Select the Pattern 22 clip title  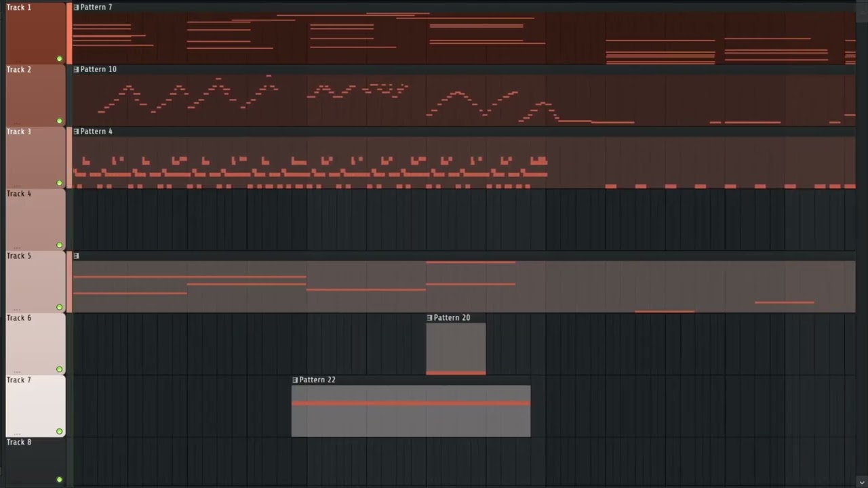[317, 380]
